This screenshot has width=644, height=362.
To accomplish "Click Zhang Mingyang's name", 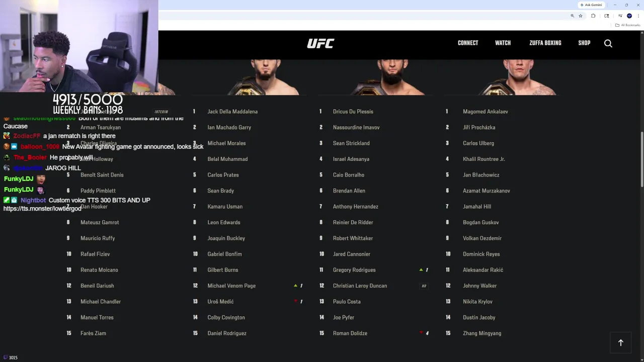I will coord(481,333).
